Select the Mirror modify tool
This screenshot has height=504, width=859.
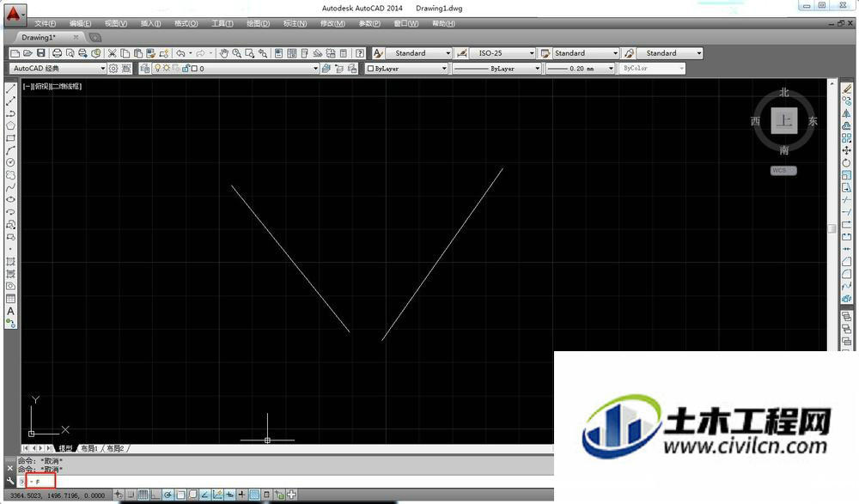(846, 113)
